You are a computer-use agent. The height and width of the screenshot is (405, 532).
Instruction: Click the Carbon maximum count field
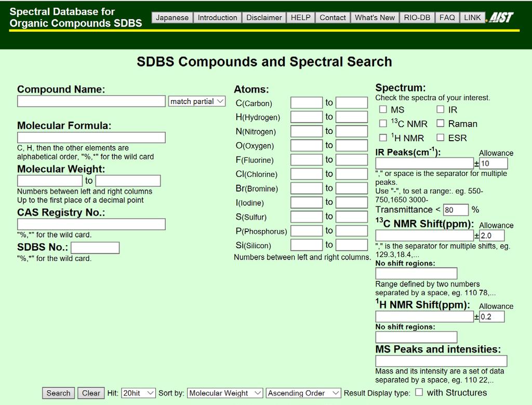tap(352, 102)
